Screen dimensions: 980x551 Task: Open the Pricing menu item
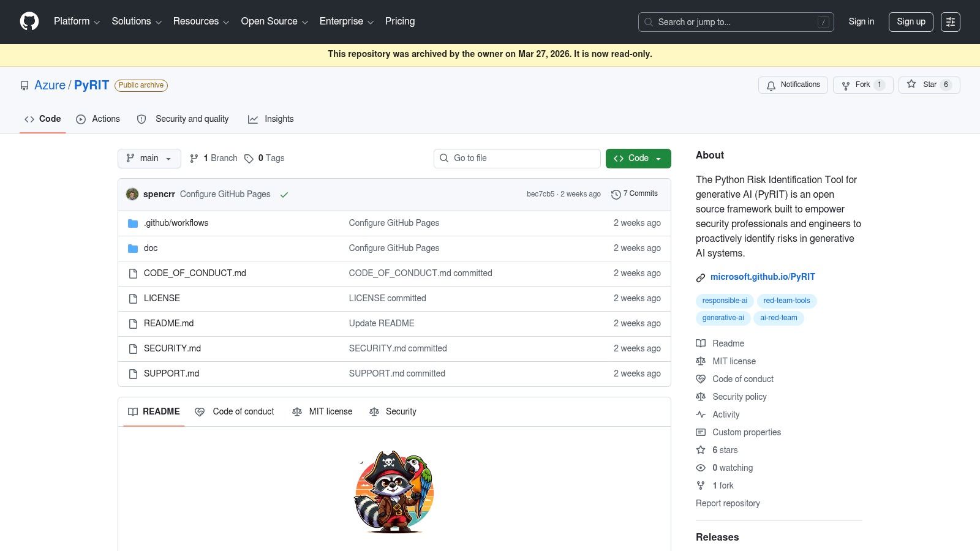(x=399, y=21)
